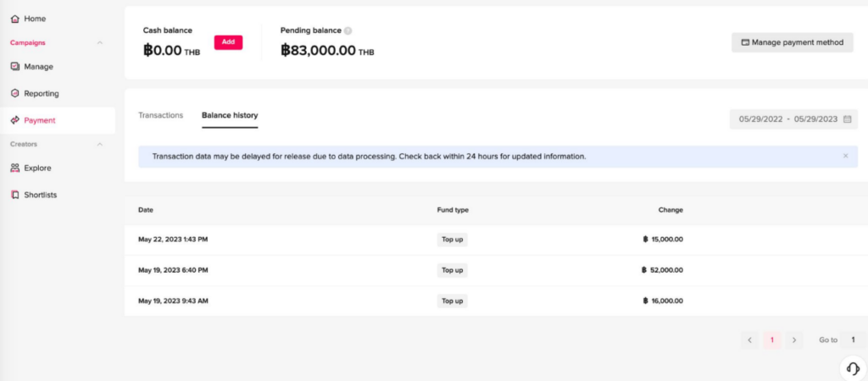The image size is (868, 381).
Task: Click the red Add button
Action: 228,42
